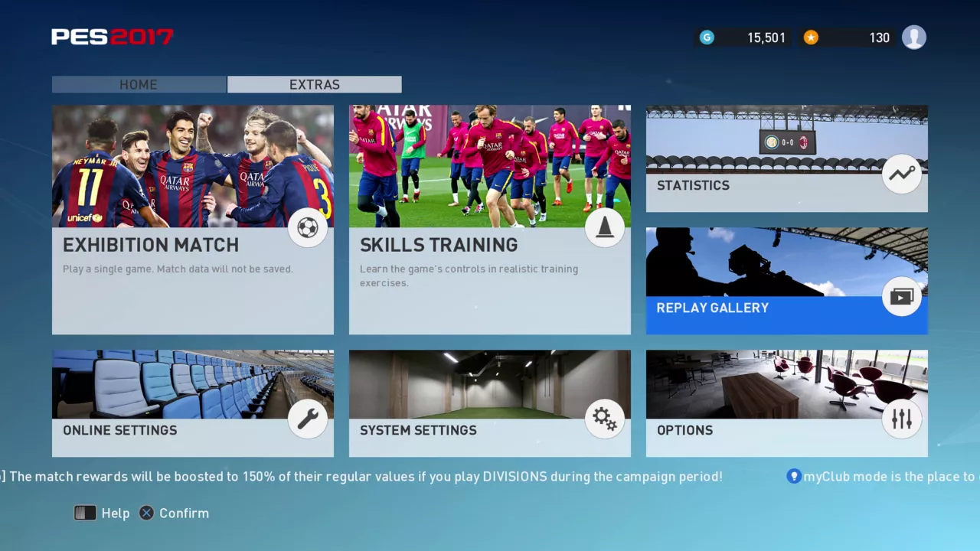980x551 pixels.
Task: Open the highlighted REPLAY GALLERY label
Action: pyautogui.click(x=713, y=308)
